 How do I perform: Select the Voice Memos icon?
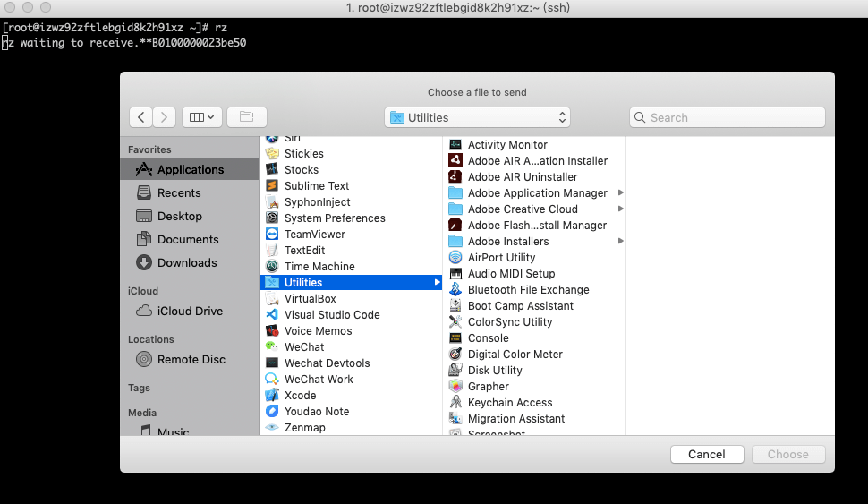(272, 330)
